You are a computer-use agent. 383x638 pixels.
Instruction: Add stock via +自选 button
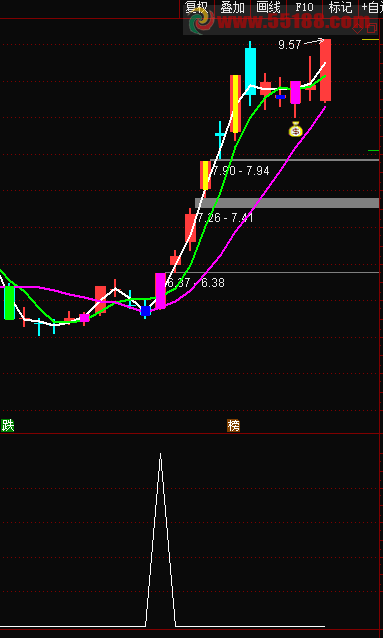372,7
